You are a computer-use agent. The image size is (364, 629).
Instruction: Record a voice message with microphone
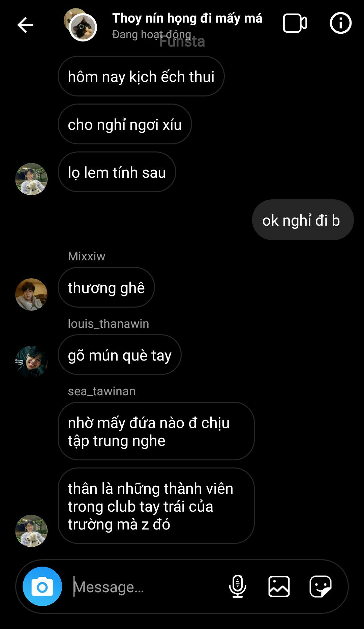238,586
